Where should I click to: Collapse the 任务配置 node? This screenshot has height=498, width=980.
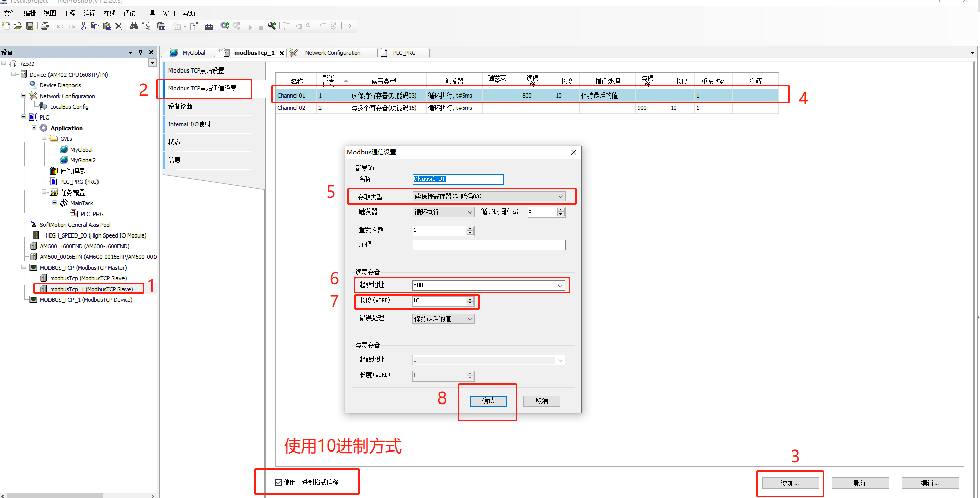tap(44, 192)
